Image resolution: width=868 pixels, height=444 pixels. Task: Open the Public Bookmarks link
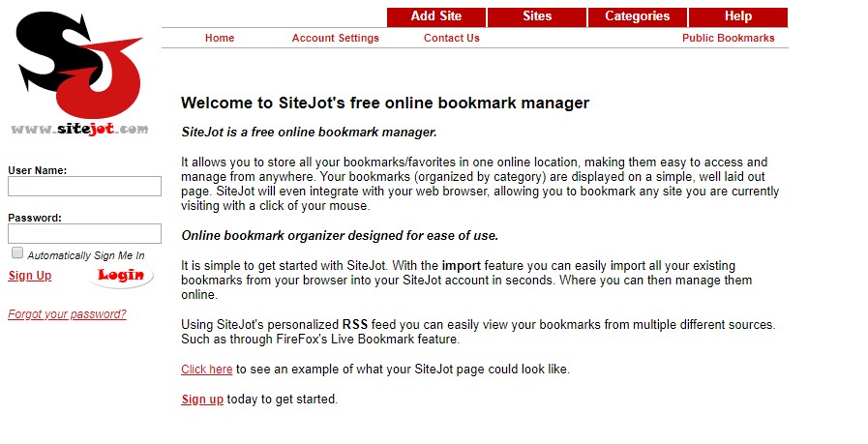coord(728,38)
